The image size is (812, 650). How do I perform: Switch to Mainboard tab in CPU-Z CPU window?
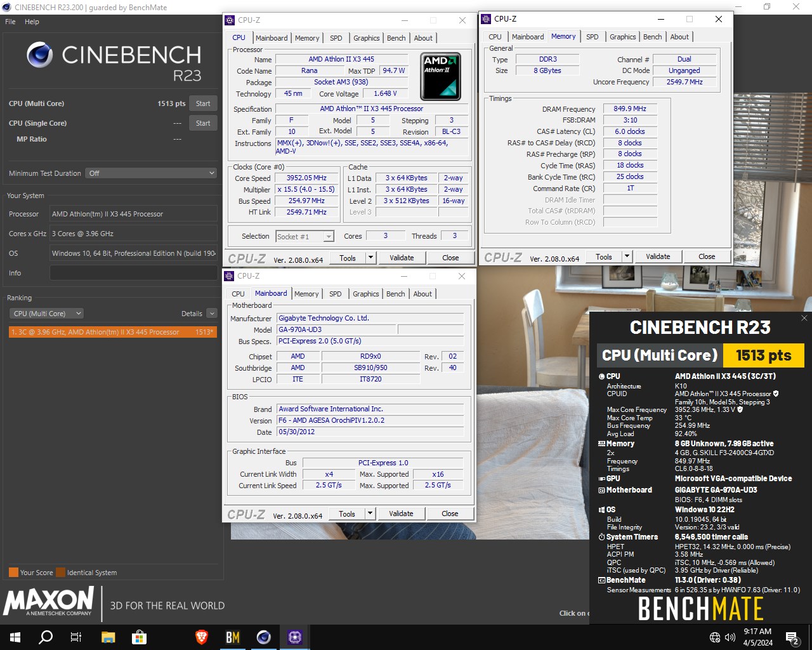click(x=272, y=38)
